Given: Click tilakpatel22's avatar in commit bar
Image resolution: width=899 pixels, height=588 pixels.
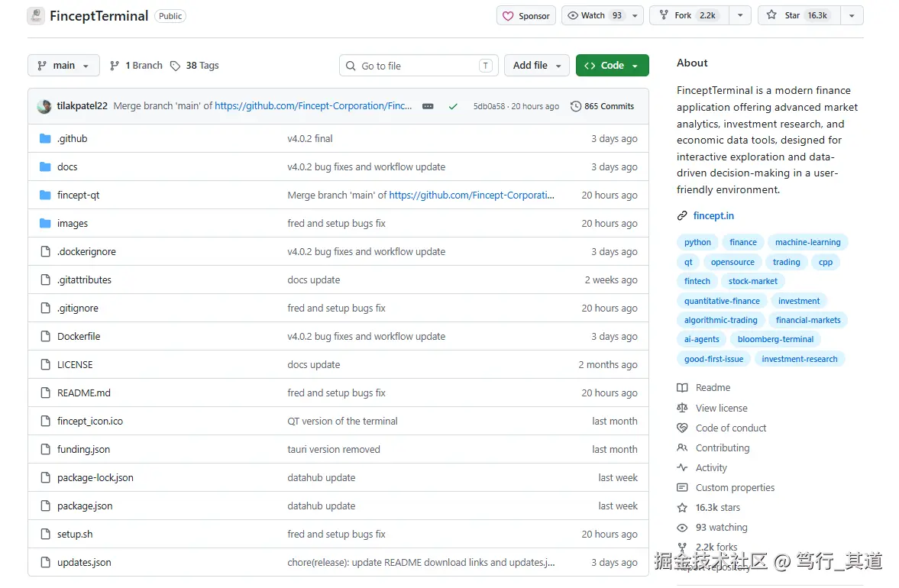Looking at the screenshot, I should 44,107.
